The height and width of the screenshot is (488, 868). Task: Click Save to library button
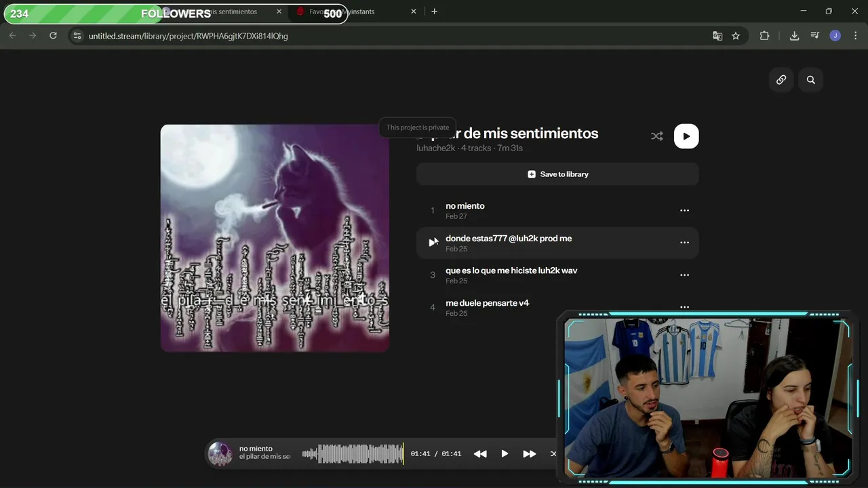(557, 174)
